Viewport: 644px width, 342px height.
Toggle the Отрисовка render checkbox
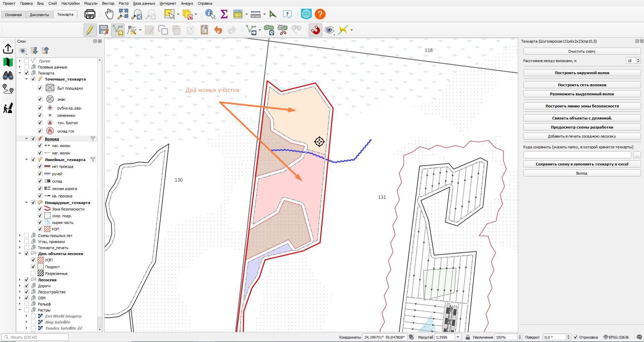coord(576,337)
